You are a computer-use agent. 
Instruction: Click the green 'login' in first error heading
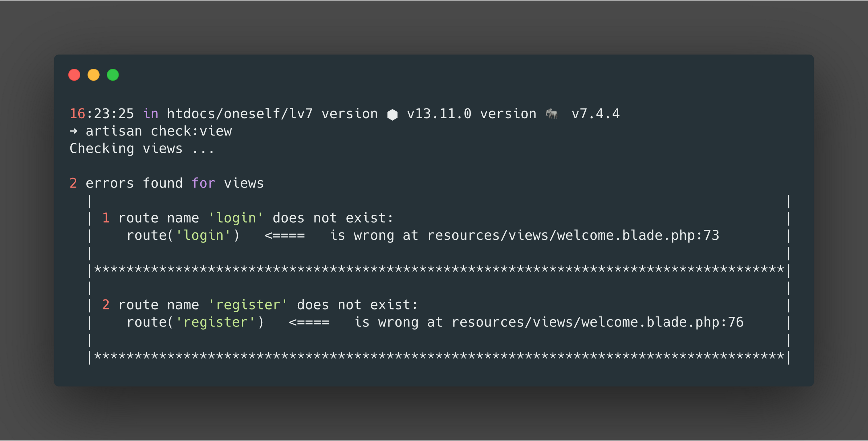tap(236, 218)
